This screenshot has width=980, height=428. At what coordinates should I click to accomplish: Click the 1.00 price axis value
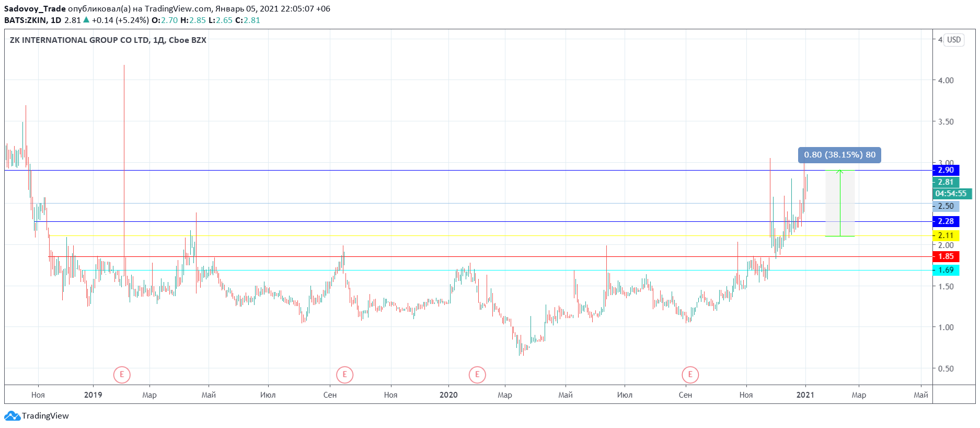946,328
